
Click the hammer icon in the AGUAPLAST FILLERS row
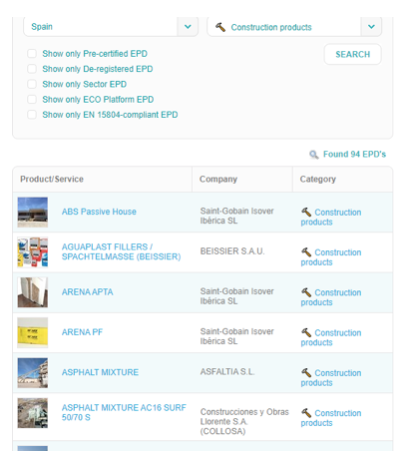click(306, 252)
